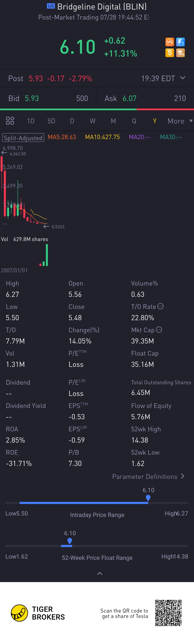Viewport: 194px width, 644px height.
Task: Tap the blue lightning bolt badge
Action: point(181,42)
